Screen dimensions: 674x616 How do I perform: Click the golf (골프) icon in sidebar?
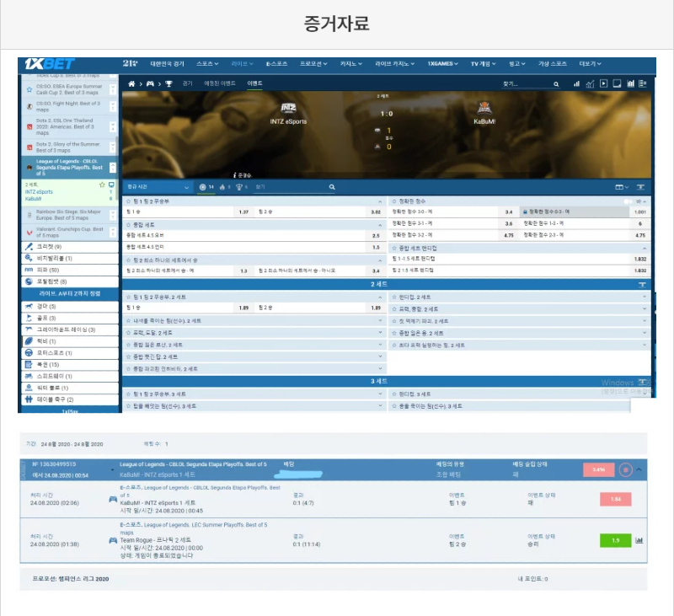(29, 318)
